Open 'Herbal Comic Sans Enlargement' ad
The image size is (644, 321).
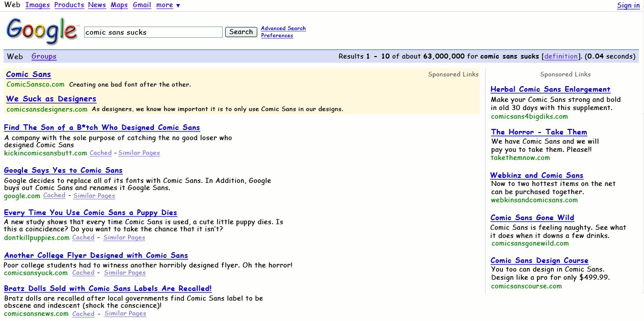pos(550,89)
